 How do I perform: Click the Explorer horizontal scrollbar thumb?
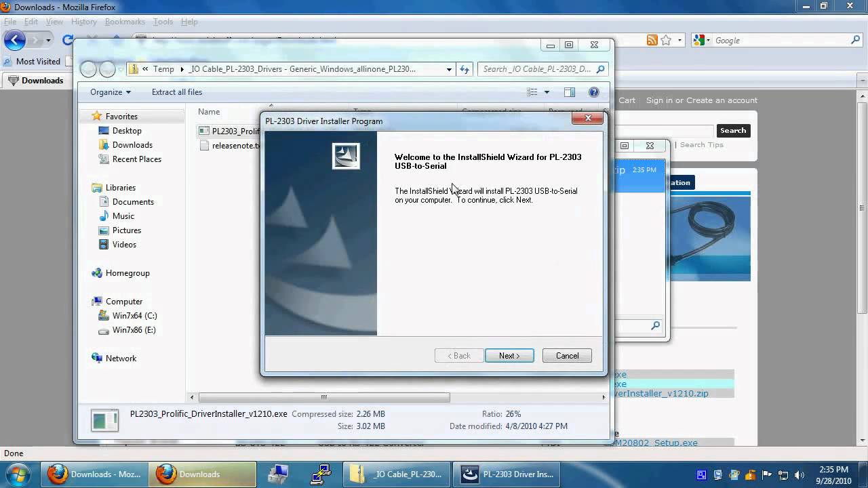pyautogui.click(x=324, y=397)
